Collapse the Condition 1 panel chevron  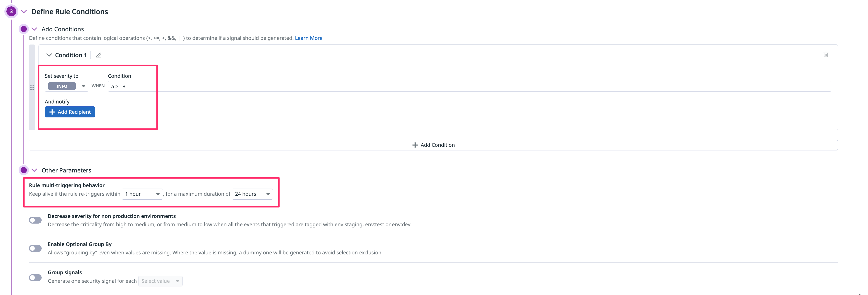click(x=49, y=55)
